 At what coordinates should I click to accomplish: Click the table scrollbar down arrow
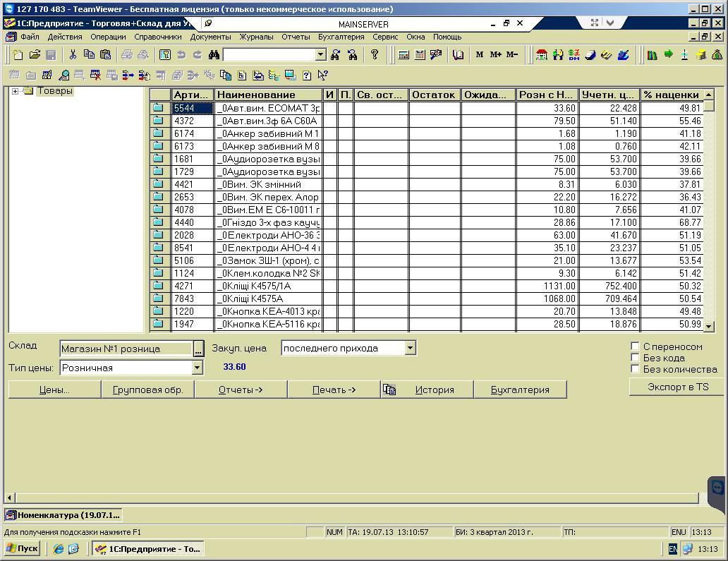[x=708, y=326]
